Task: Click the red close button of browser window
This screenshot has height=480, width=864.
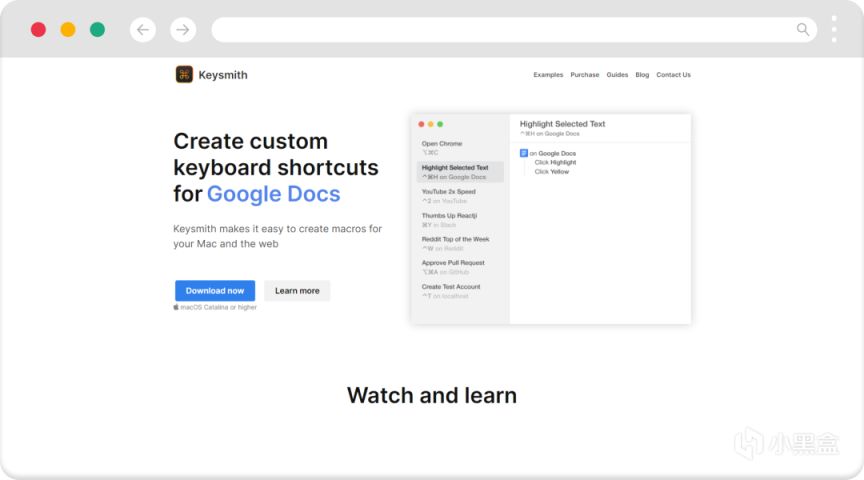Action: tap(39, 30)
